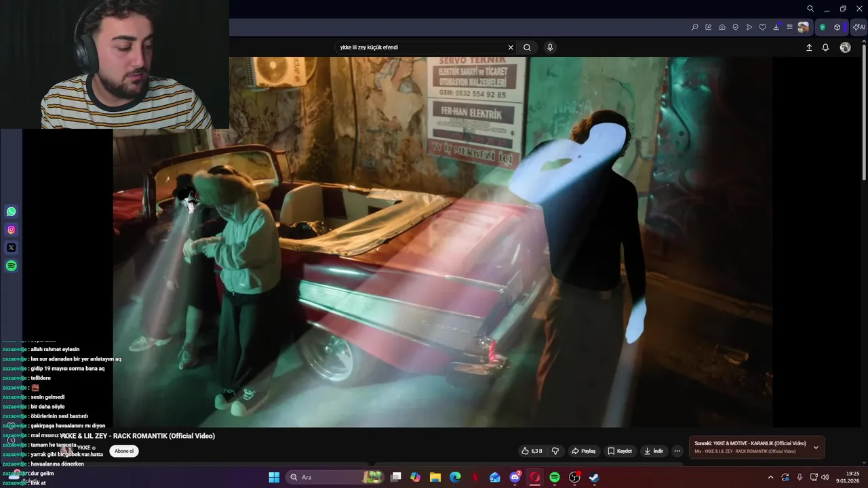Screen dimensions: 868x488
Task: Like the video with thumbs-up 6,3 B
Action: tap(531, 451)
